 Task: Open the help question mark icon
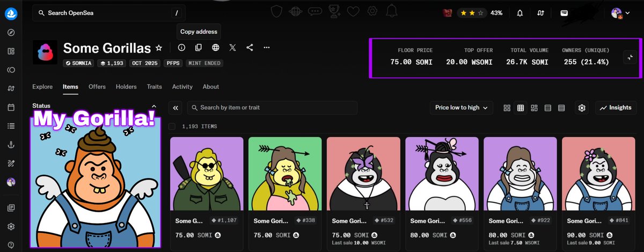coord(11,245)
